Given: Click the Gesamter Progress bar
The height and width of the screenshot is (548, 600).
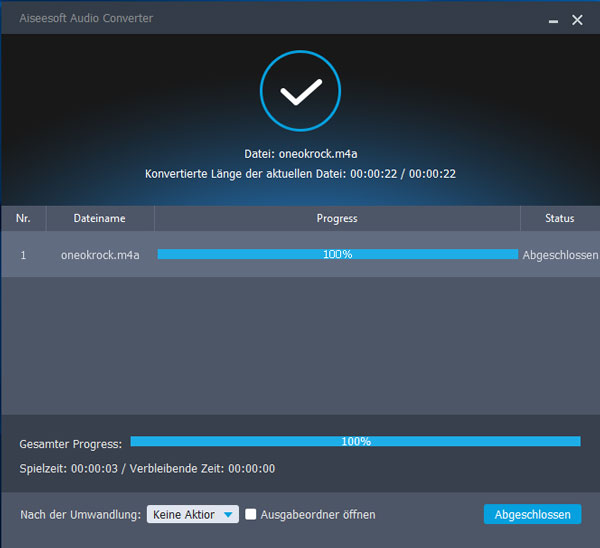Looking at the screenshot, I should (355, 441).
